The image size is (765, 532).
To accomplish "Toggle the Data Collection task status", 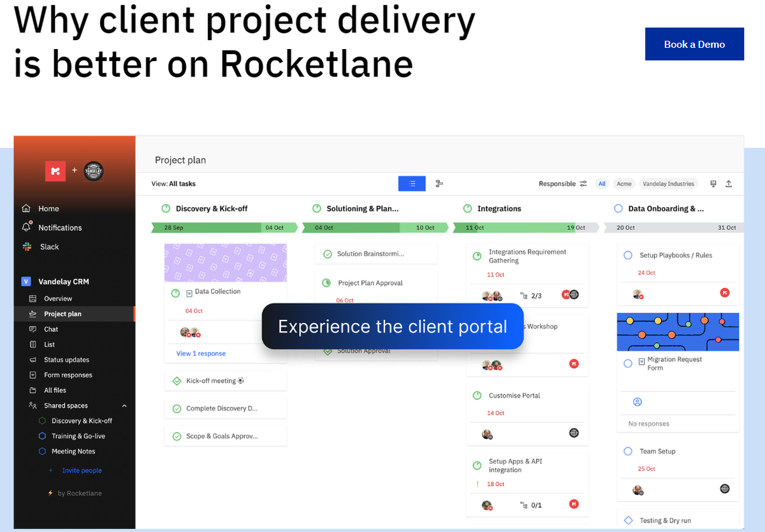I will coord(176,293).
